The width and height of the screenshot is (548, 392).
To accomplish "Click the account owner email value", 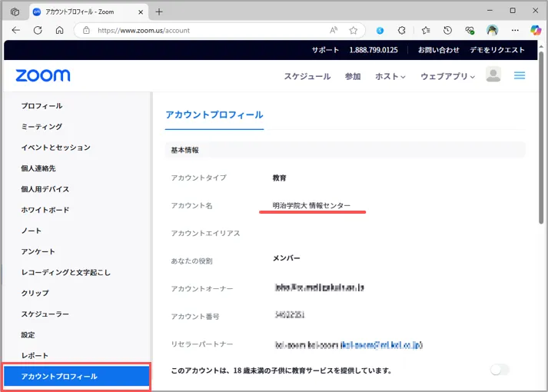I will pos(320,287).
